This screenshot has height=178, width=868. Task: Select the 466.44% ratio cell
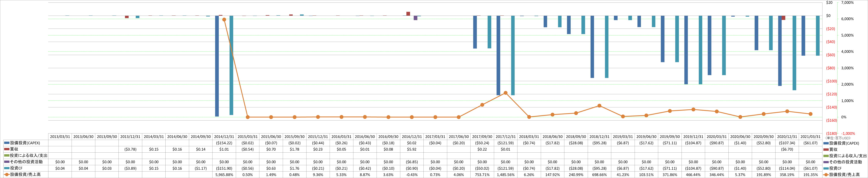[x=693, y=175]
